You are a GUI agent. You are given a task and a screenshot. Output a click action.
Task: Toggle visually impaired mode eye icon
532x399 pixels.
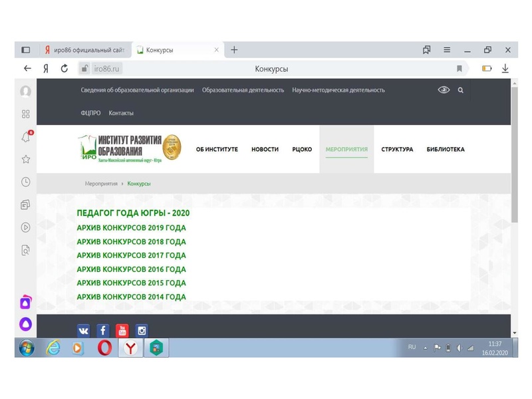[444, 90]
